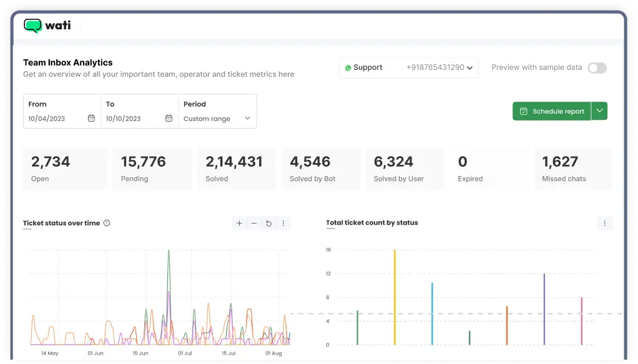Open the Period custom range dropdown

coord(217,119)
